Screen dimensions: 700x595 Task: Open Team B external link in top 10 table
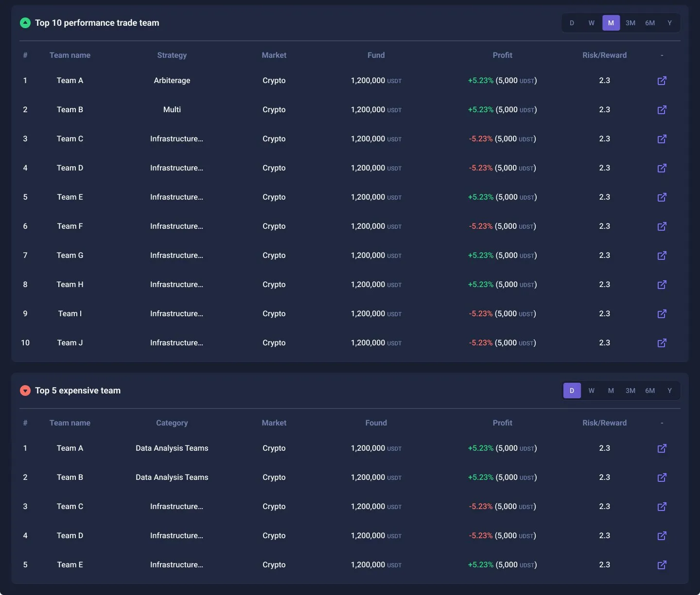click(662, 110)
